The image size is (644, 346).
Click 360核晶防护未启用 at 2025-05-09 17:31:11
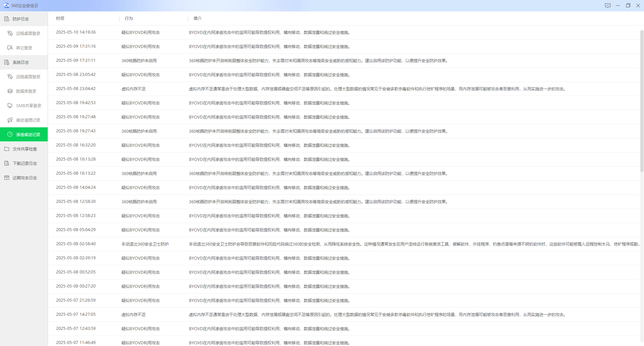click(139, 61)
